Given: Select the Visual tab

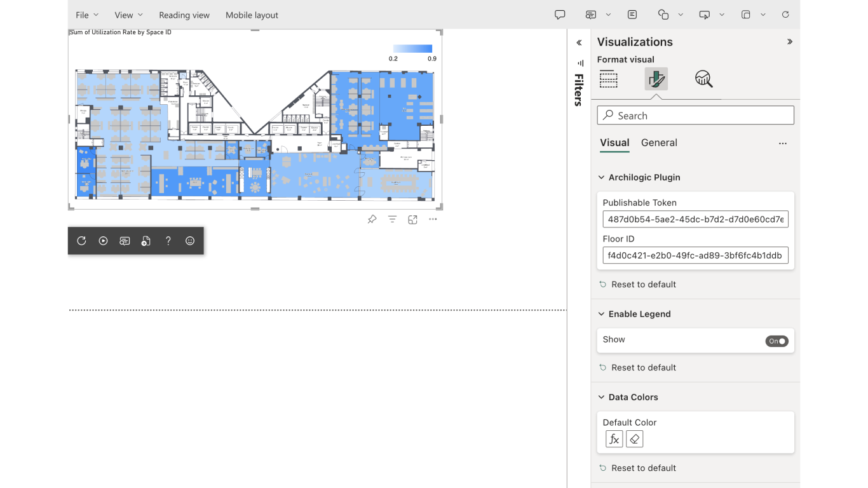Looking at the screenshot, I should click(614, 143).
